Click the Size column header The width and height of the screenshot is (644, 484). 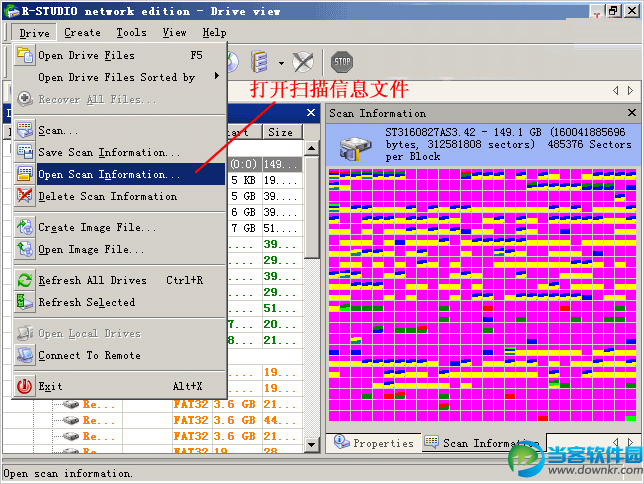coord(282,132)
